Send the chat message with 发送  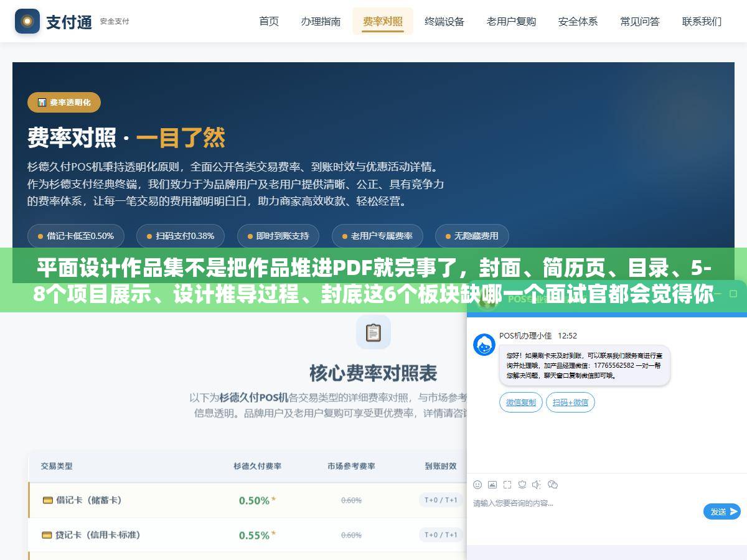click(722, 511)
